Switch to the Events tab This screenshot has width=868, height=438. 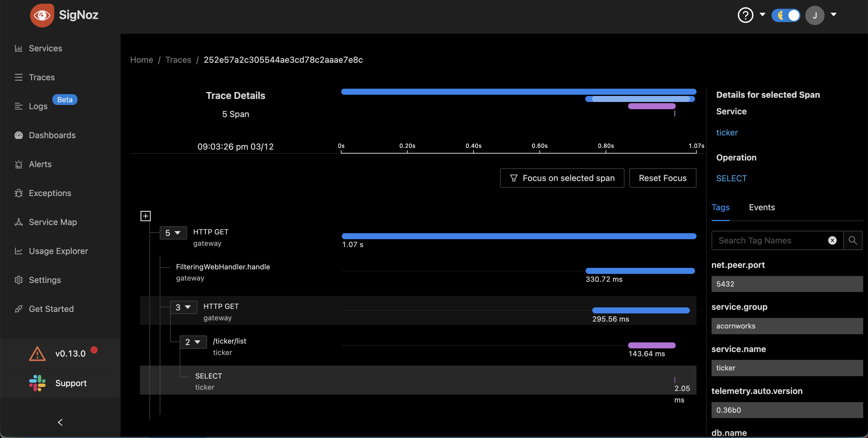(x=762, y=207)
